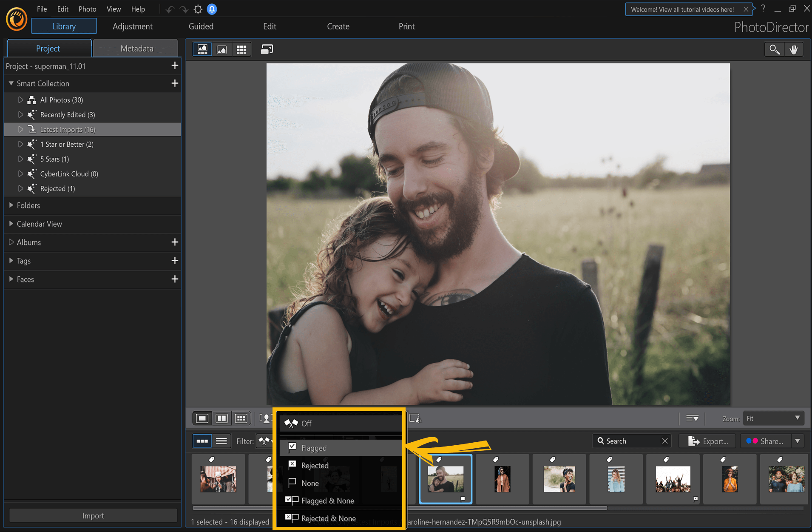Select the grid thumbnail view icon

click(241, 49)
